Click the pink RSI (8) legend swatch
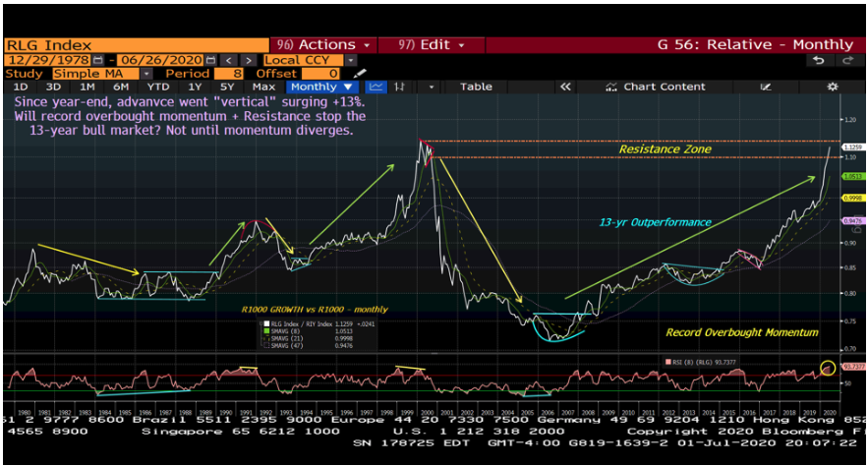868x466 pixels. click(668, 362)
